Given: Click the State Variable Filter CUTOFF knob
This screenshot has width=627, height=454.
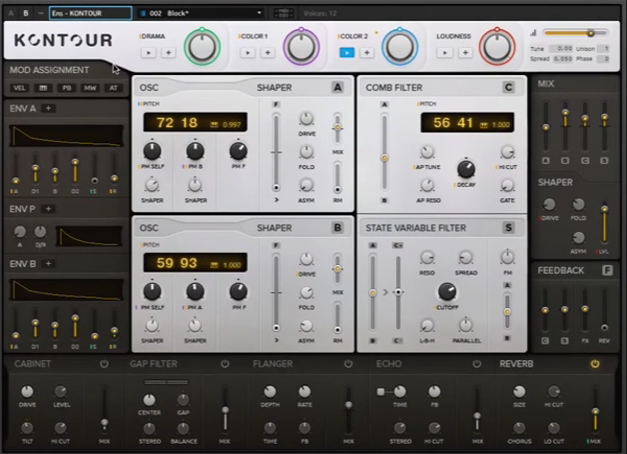Looking at the screenshot, I should [x=447, y=291].
